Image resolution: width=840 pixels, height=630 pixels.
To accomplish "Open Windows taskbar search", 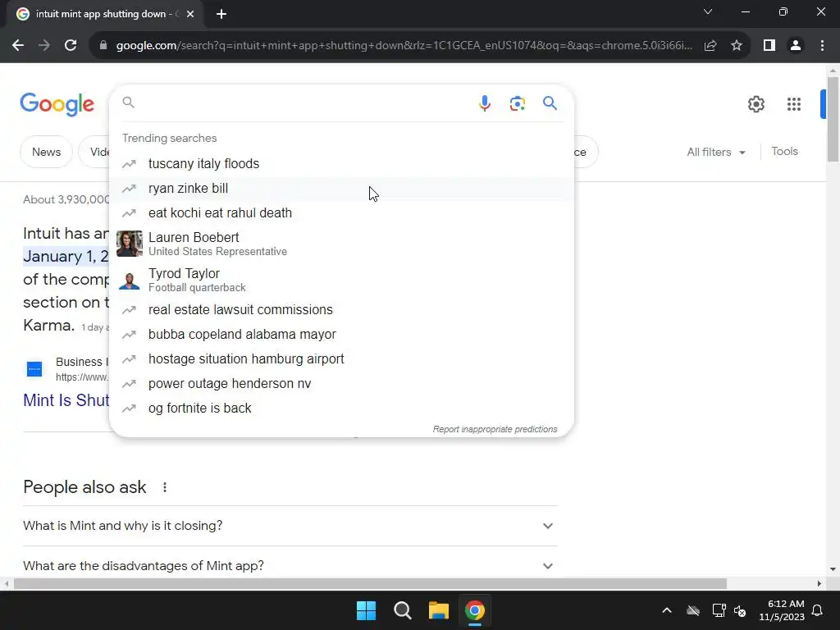I will point(402,610).
